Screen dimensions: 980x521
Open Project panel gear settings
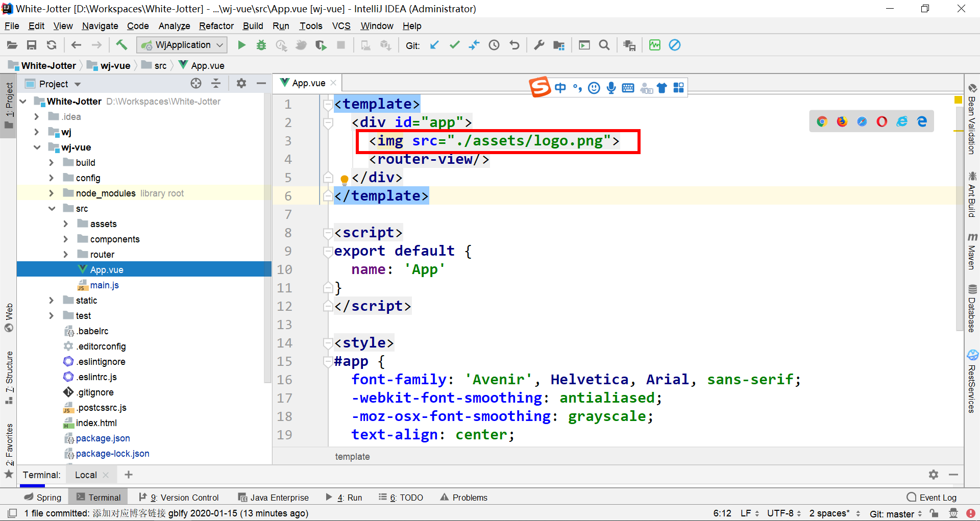click(241, 84)
